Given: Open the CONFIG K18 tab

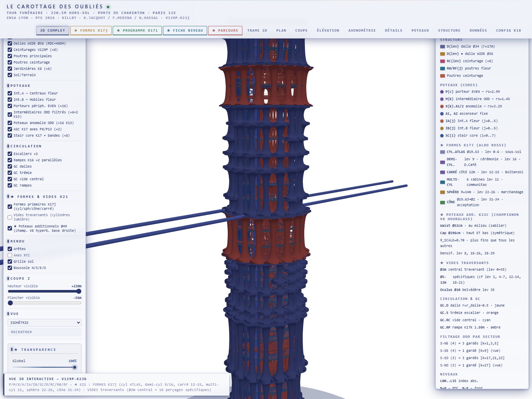Looking at the screenshot, I should (509, 31).
